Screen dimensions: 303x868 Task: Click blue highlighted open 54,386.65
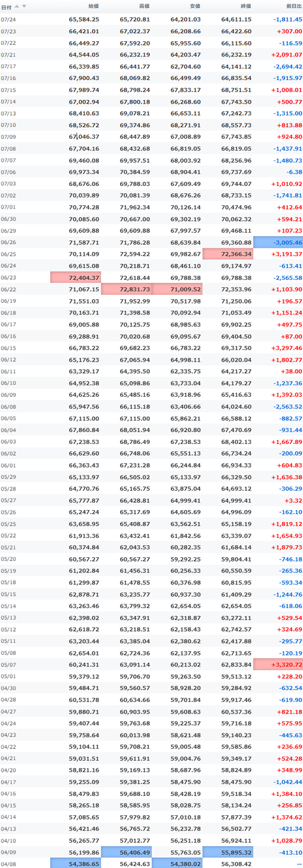point(75,863)
